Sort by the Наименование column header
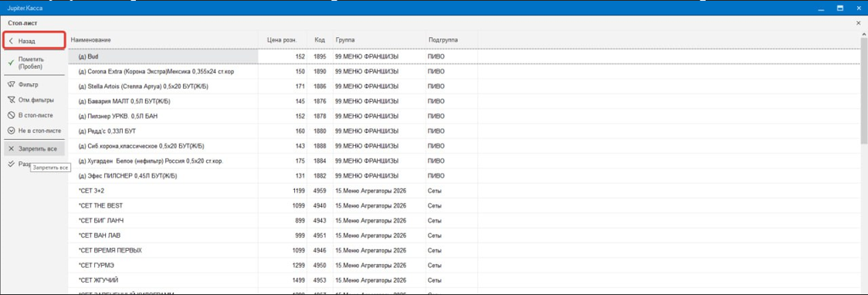The height and width of the screenshot is (295, 868). click(163, 40)
